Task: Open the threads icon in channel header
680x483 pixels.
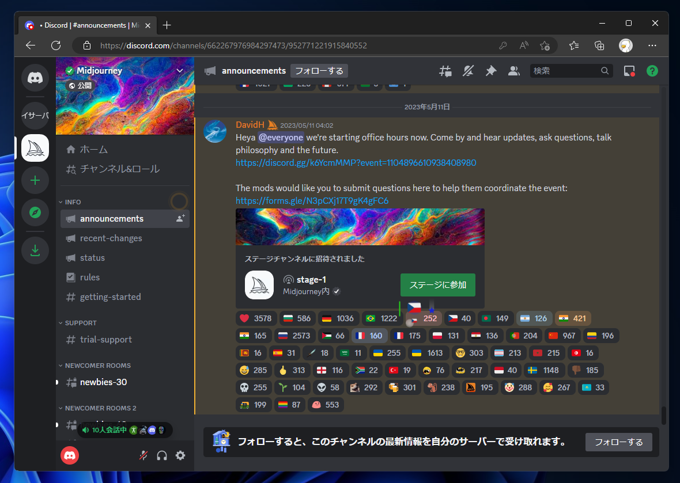Action: pos(445,71)
